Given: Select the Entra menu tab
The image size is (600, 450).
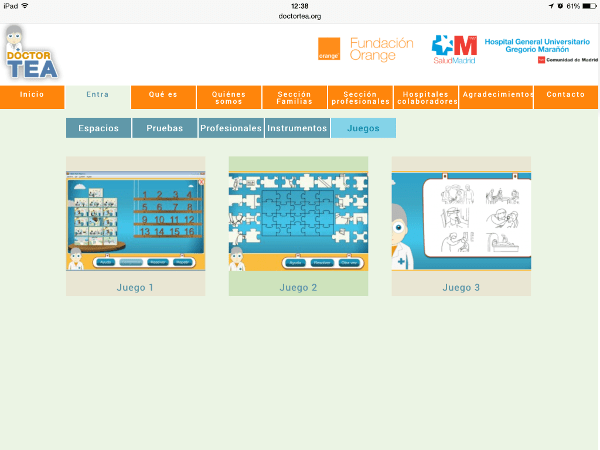Looking at the screenshot, I should tap(98, 95).
